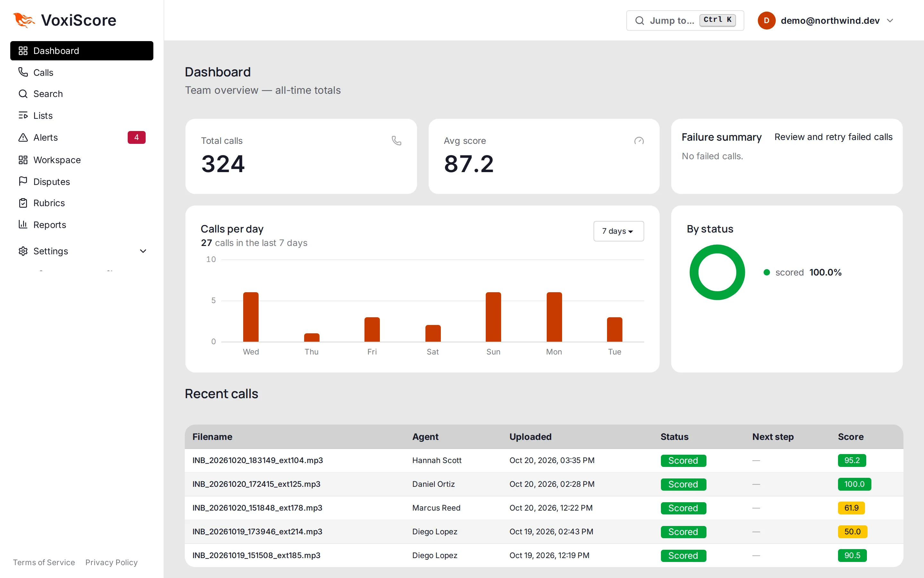Click the Lists icon in sidebar
The height and width of the screenshot is (578, 924).
coord(23,116)
